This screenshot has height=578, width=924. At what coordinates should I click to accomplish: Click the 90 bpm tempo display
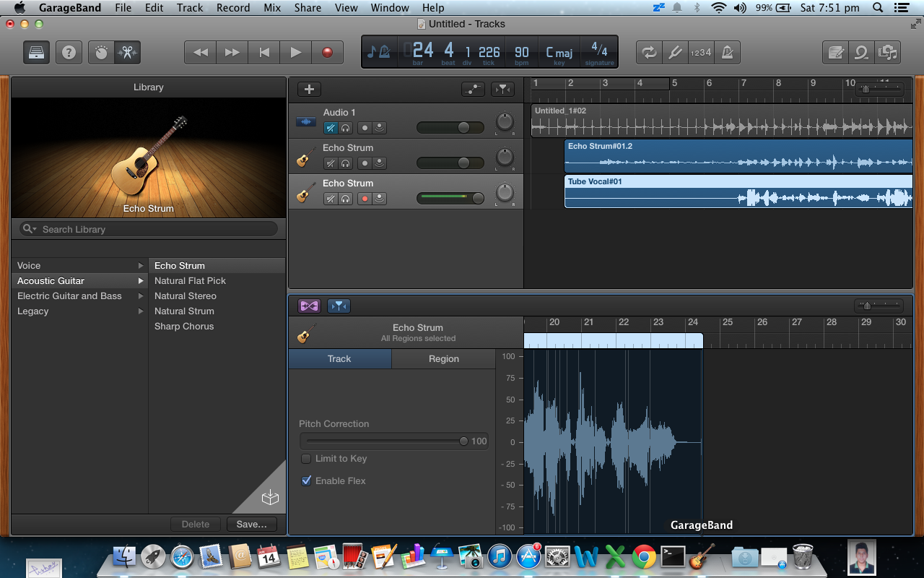pos(522,53)
